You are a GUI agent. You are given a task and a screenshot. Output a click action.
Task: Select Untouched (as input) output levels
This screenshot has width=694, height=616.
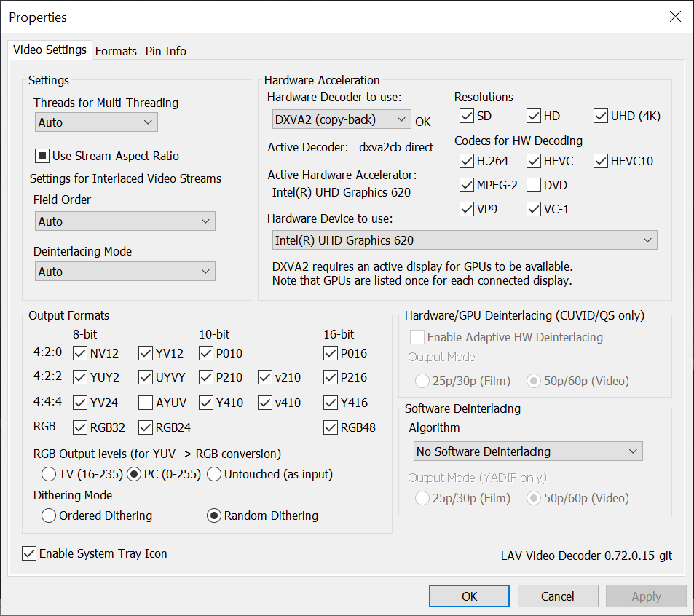click(213, 474)
